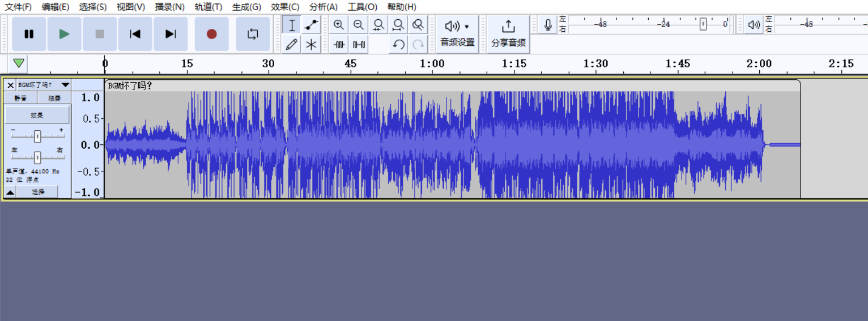Image resolution: width=868 pixels, height=321 pixels.
Task: Undo the last action
Action: pos(398,44)
